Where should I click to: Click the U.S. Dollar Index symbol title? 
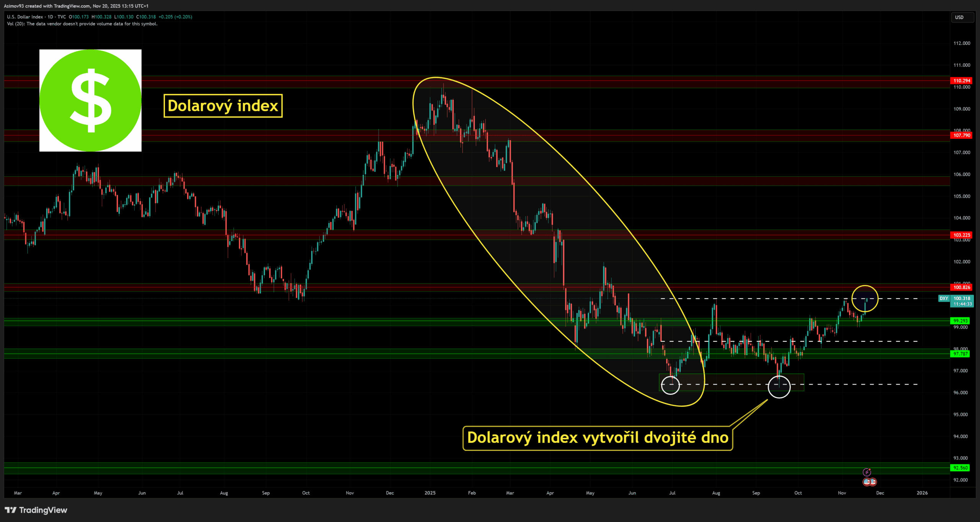point(25,17)
